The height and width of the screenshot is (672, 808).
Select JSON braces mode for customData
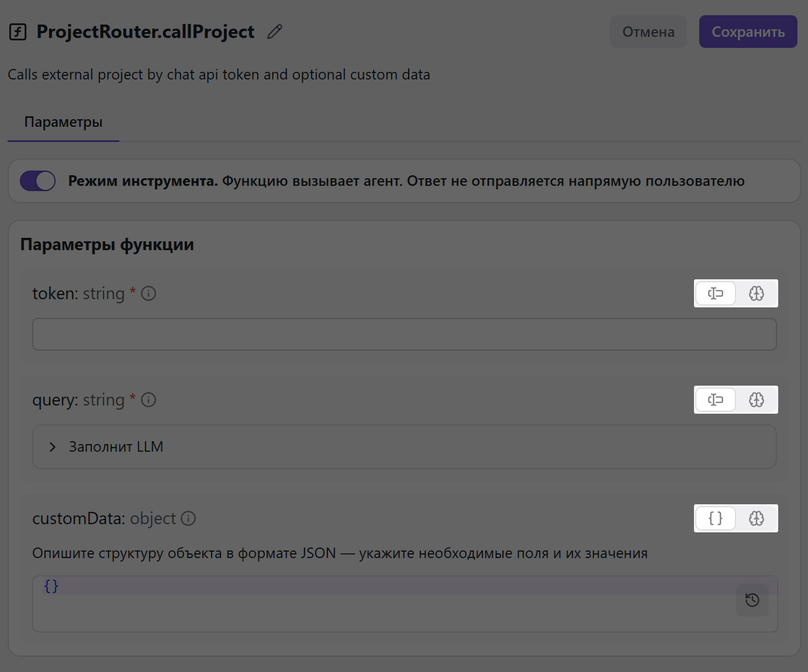tap(716, 518)
